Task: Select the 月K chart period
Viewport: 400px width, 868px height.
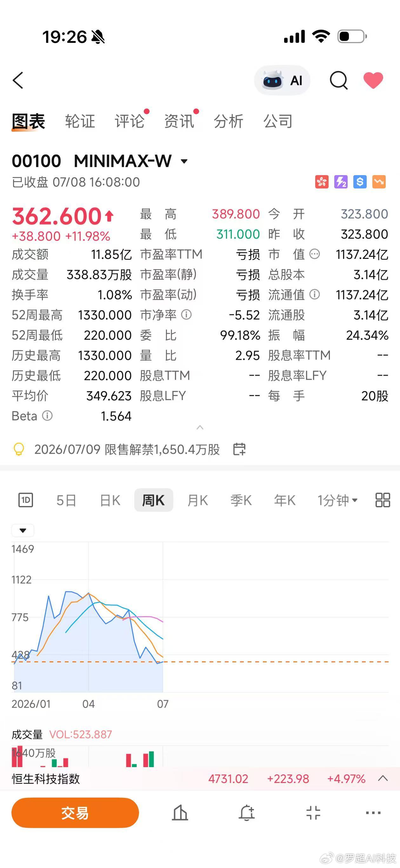Action: pos(198,500)
